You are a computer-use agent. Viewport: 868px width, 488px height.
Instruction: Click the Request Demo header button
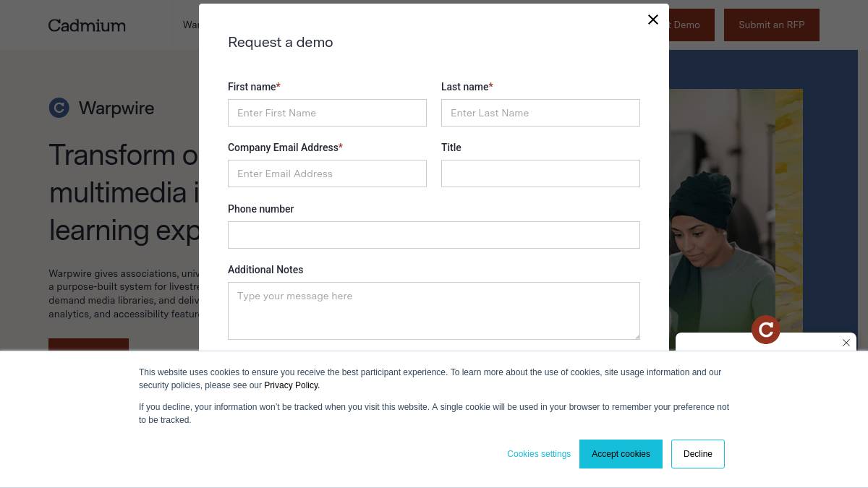click(x=692, y=25)
